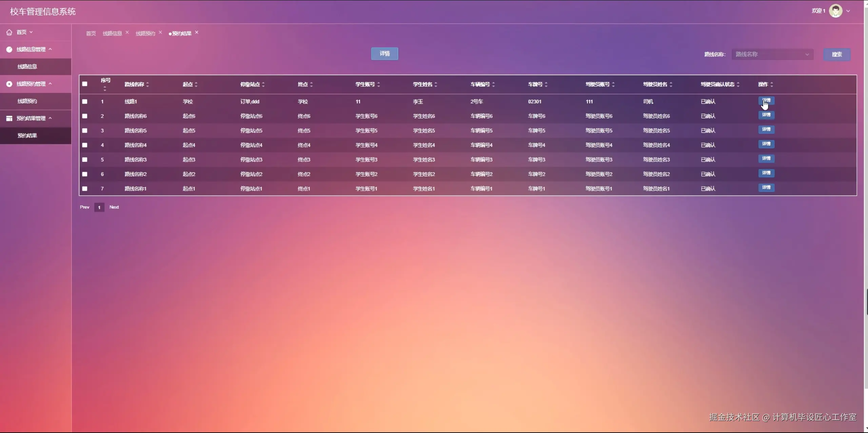868x433 pixels.
Task: Toggle the select-all header checkbox
Action: tap(85, 84)
